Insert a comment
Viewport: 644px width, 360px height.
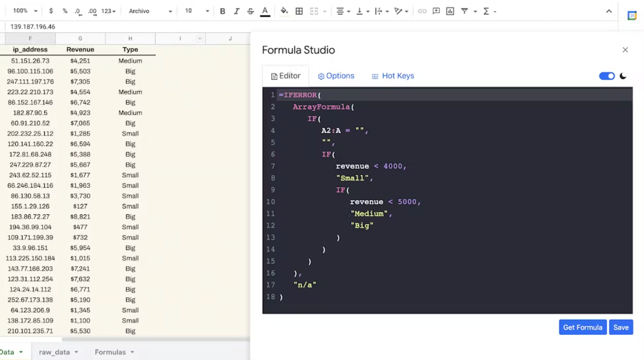pyautogui.click(x=436, y=11)
